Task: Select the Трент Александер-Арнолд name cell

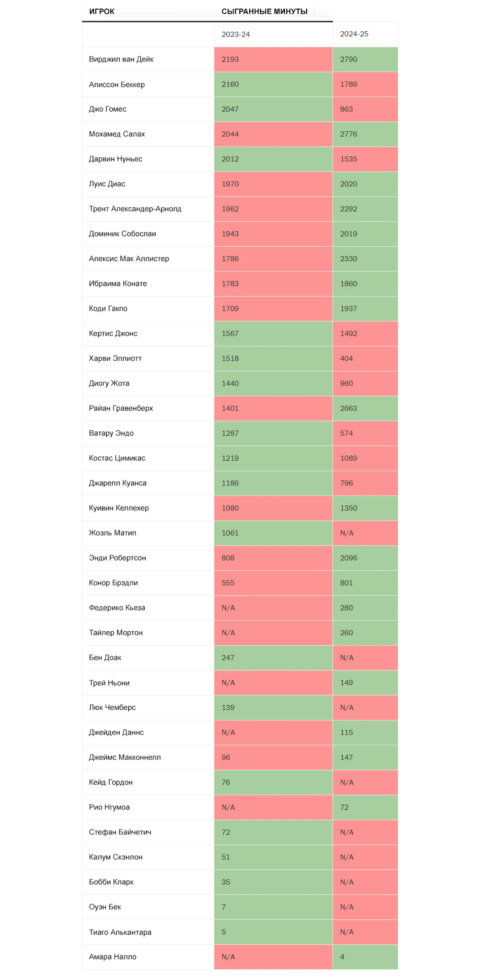Action: pos(135,208)
